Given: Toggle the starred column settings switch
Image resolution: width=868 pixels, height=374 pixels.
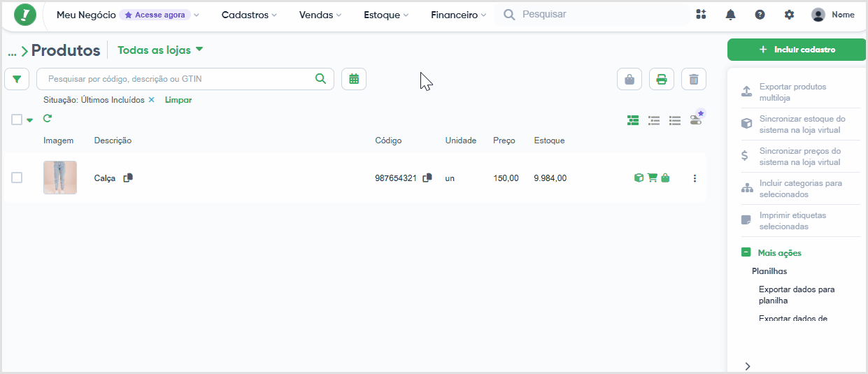Looking at the screenshot, I should 696,119.
